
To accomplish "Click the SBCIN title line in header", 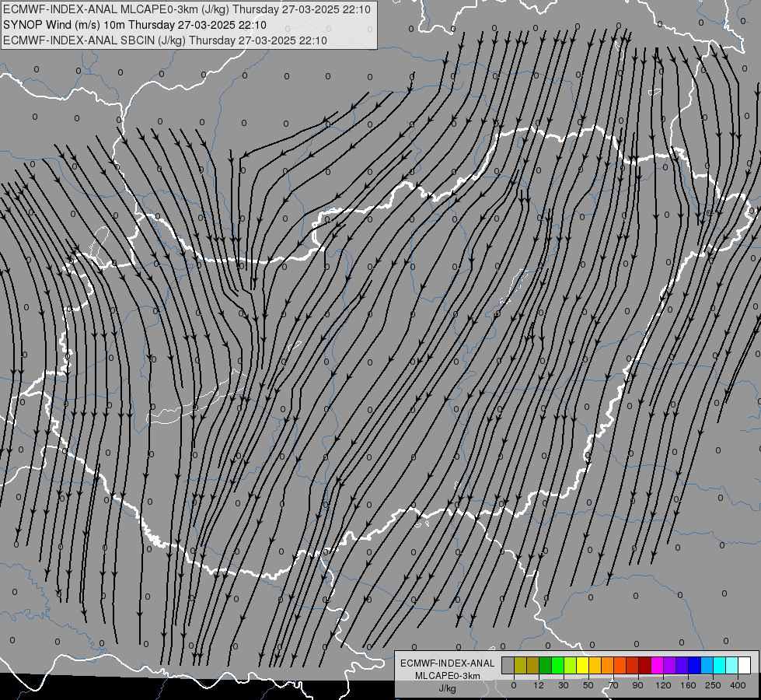I will [x=165, y=40].
